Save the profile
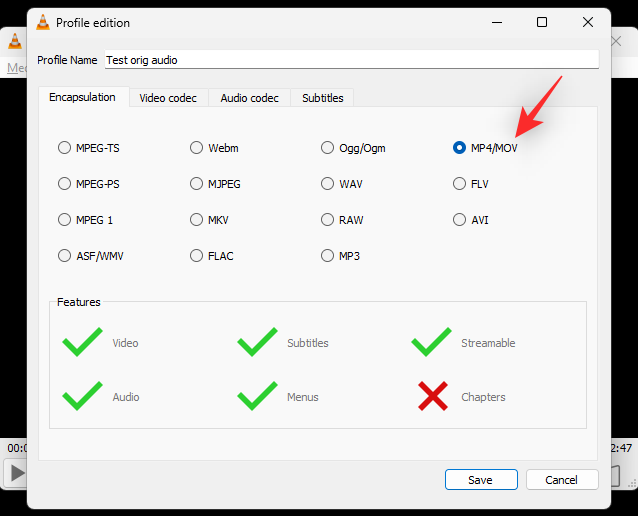This screenshot has width=638, height=516. tap(481, 480)
